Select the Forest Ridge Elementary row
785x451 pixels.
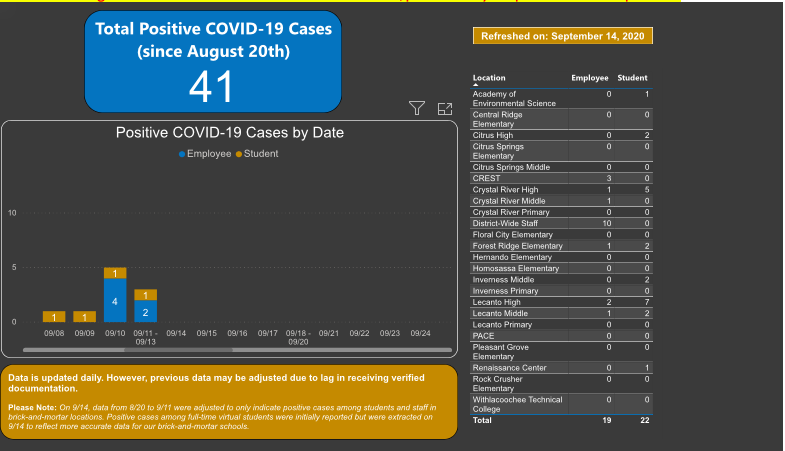click(x=562, y=246)
